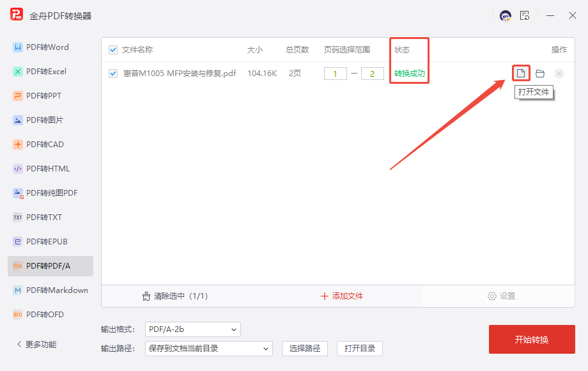Open converted file with 打开文件 icon
Viewport: 588px width, 371px height.
(521, 73)
